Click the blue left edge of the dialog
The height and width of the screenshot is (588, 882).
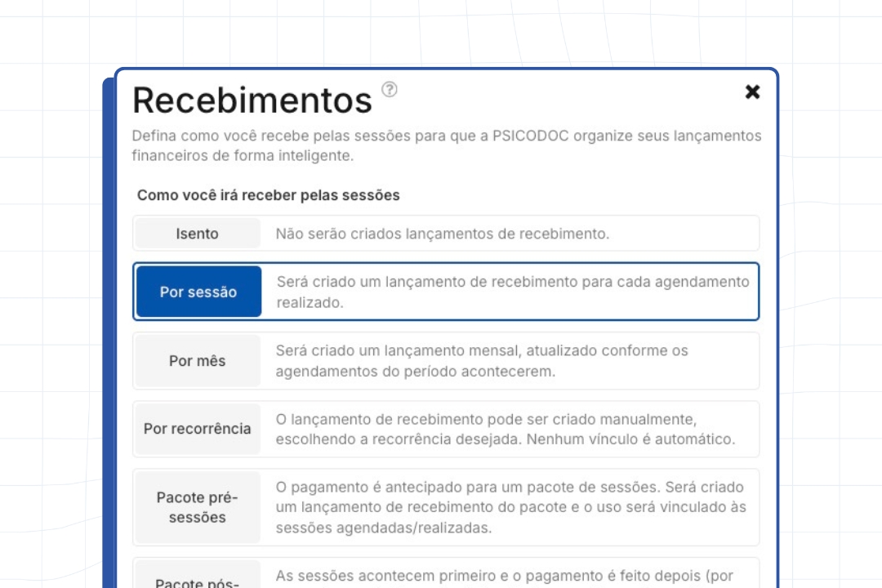pos(108,327)
